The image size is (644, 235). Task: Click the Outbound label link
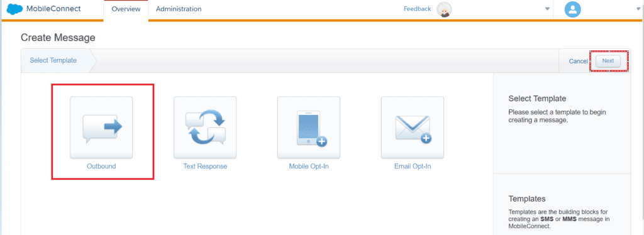pyautogui.click(x=101, y=167)
